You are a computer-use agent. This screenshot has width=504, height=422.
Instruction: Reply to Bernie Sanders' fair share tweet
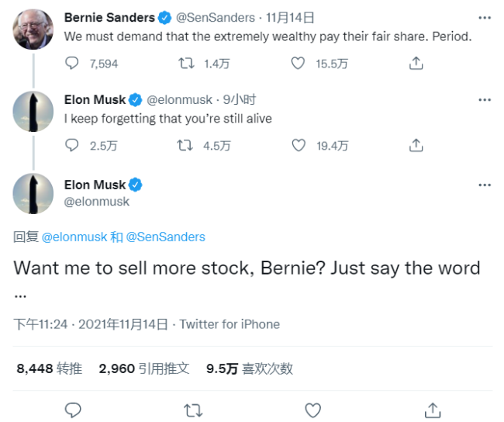coord(72,64)
